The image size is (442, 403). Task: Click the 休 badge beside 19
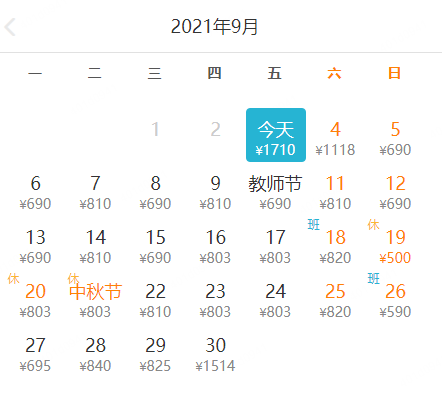point(373,225)
